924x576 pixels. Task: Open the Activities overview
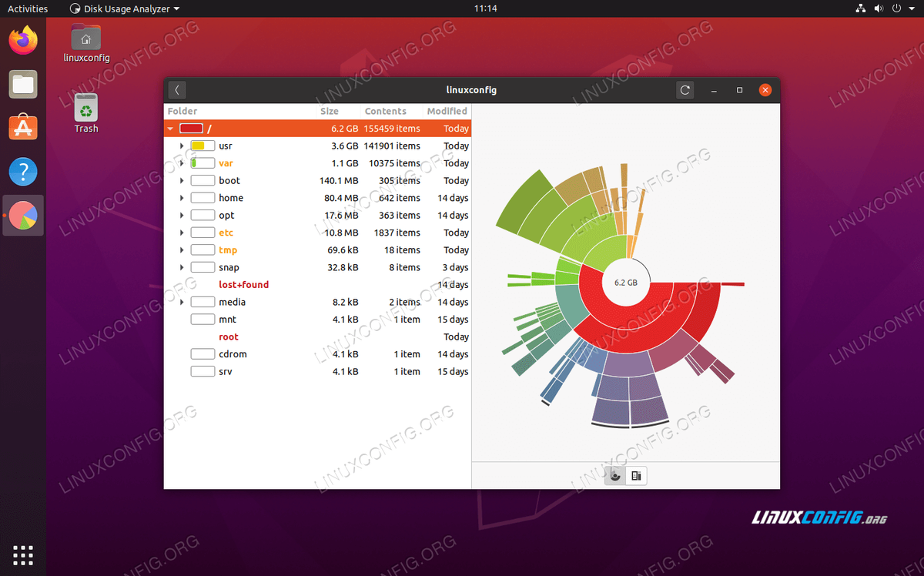pos(28,8)
